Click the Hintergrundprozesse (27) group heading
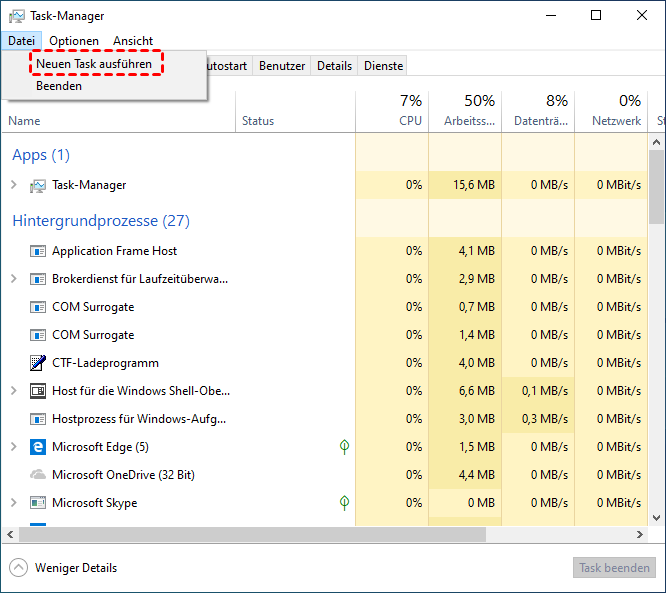 tap(101, 221)
